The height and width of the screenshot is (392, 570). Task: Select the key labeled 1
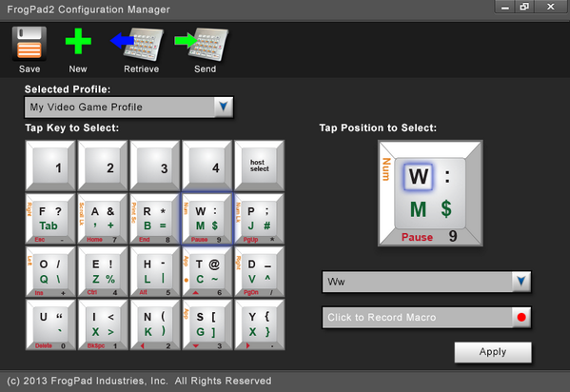point(50,166)
